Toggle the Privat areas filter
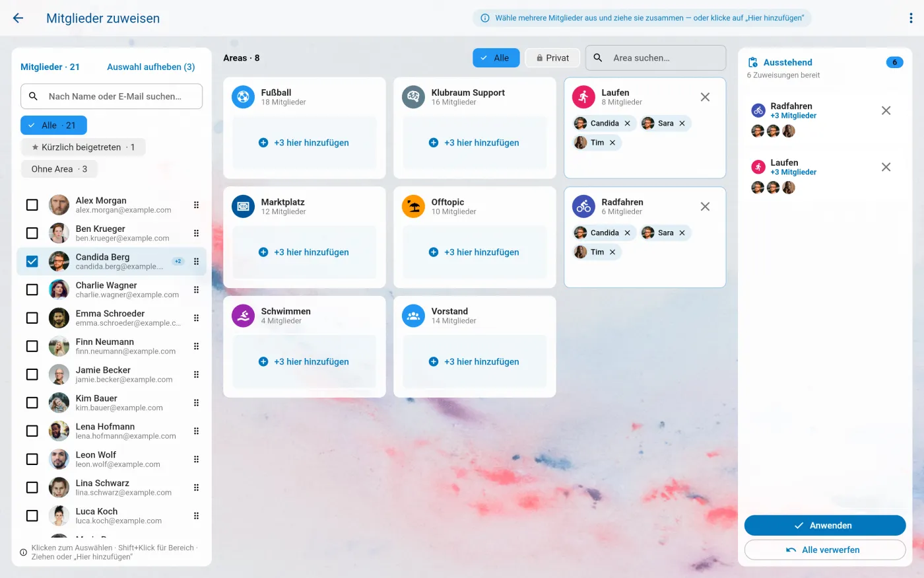Screen dimensions: 924x578 [x=552, y=58]
